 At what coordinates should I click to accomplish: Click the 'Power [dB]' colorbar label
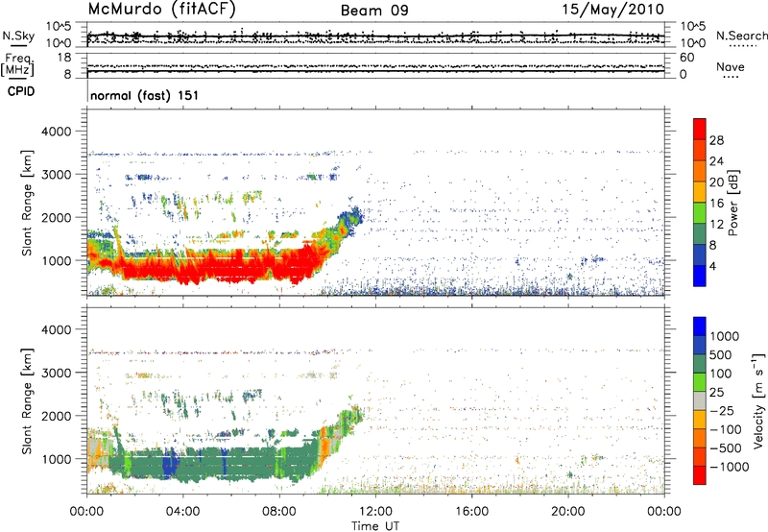(732, 203)
